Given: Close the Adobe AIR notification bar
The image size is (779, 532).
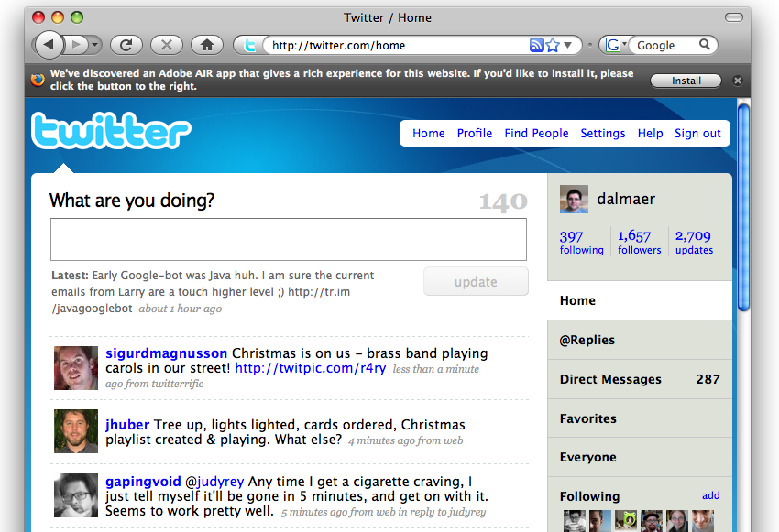Looking at the screenshot, I should (738, 81).
